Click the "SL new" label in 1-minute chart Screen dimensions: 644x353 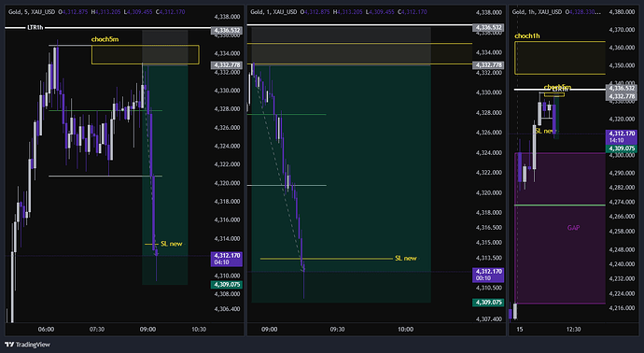406,258
